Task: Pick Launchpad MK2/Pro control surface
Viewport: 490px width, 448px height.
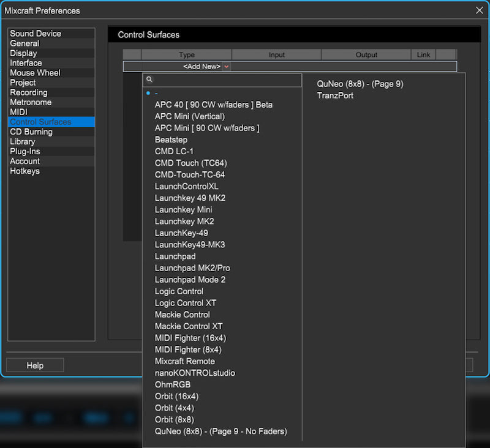Action: point(192,268)
